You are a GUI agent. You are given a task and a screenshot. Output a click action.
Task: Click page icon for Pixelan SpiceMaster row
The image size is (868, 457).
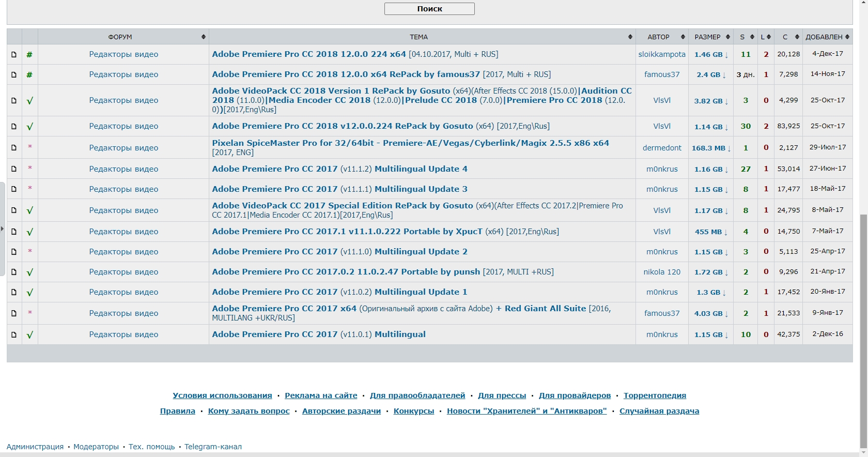click(x=14, y=147)
